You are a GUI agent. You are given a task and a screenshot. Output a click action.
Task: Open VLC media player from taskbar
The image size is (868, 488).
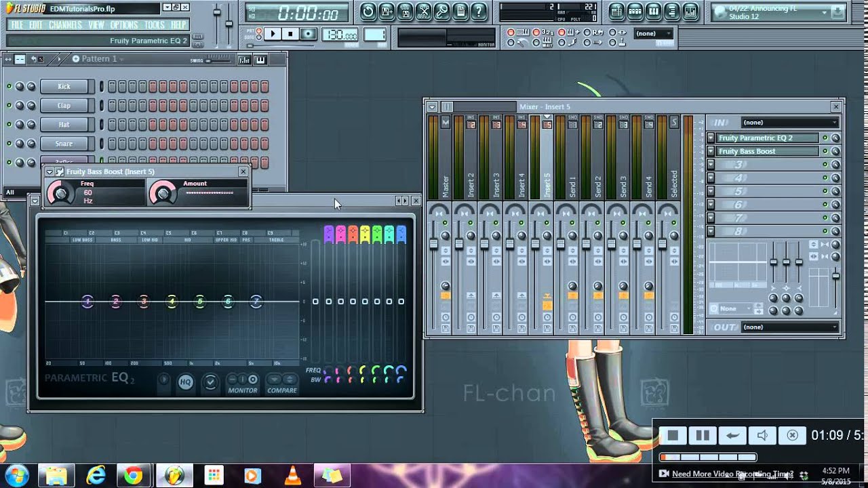point(293,476)
